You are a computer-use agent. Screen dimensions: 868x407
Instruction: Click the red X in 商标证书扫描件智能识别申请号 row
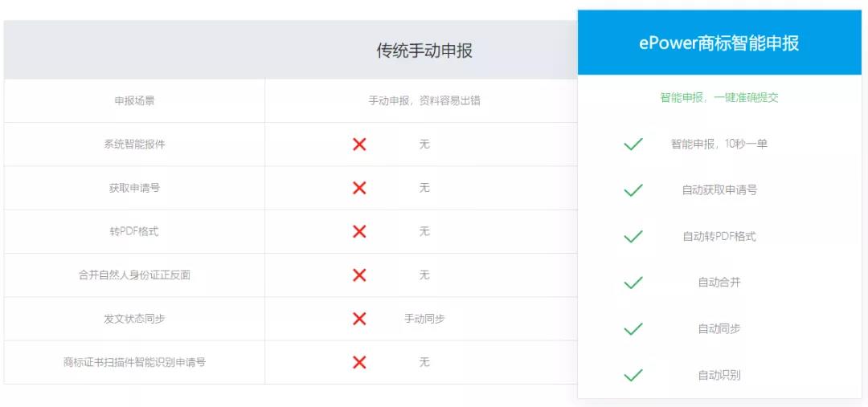pos(359,362)
